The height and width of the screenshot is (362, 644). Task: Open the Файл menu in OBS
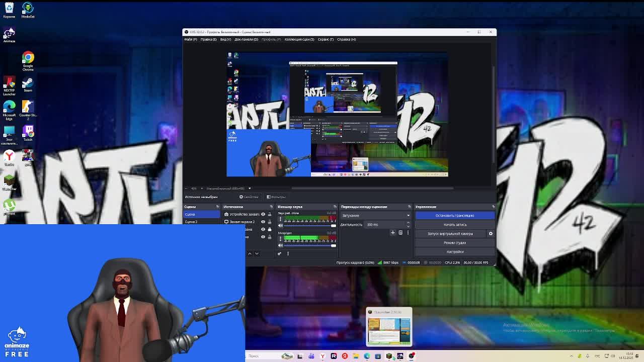pos(190,39)
